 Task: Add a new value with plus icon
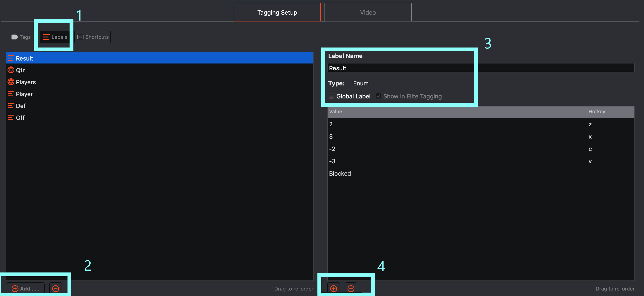tap(333, 288)
